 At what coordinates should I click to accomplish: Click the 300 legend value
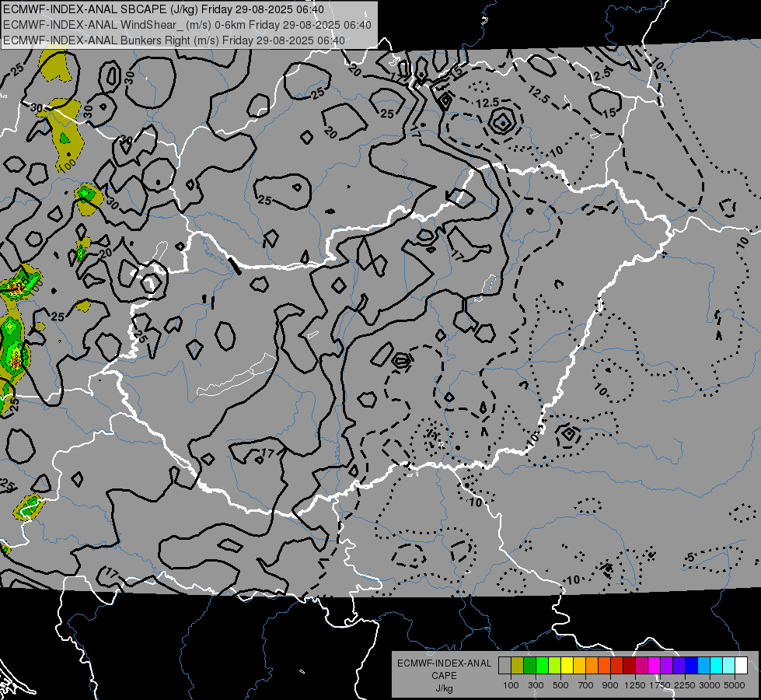pos(536,685)
